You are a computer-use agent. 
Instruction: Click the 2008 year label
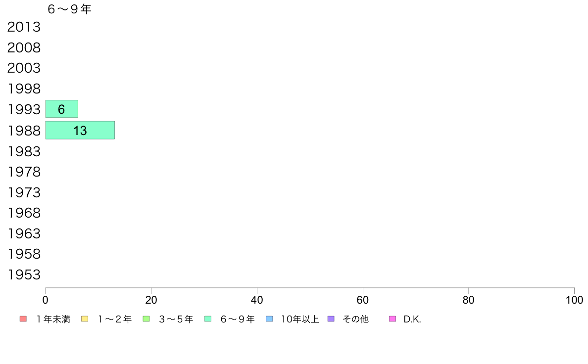click(x=24, y=47)
